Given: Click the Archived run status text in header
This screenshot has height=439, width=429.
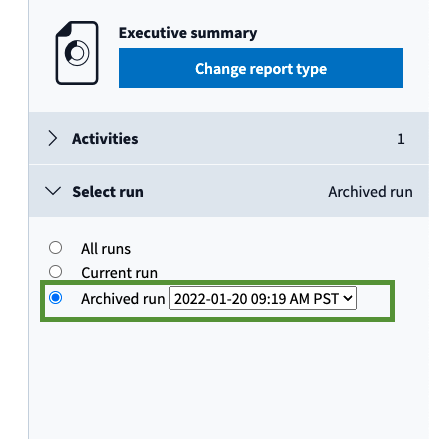Looking at the screenshot, I should [x=370, y=192].
